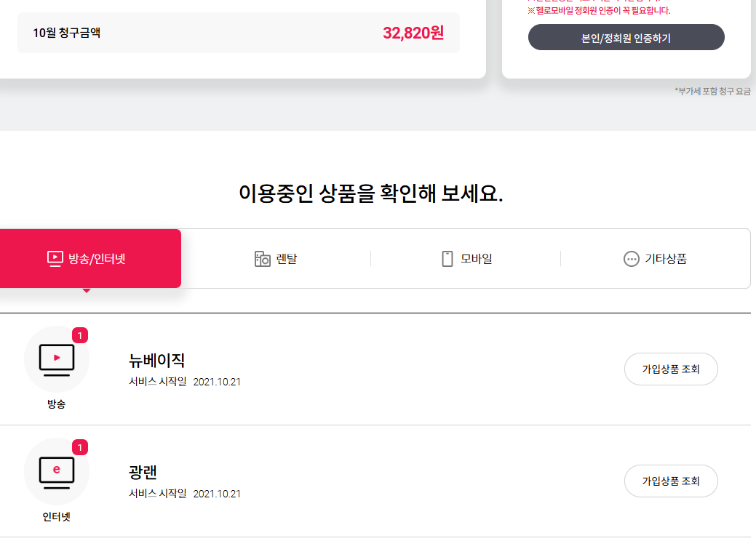Image resolution: width=756 pixels, height=549 pixels.
Task: Click the 방송 broadcast TV icon
Action: [57, 359]
